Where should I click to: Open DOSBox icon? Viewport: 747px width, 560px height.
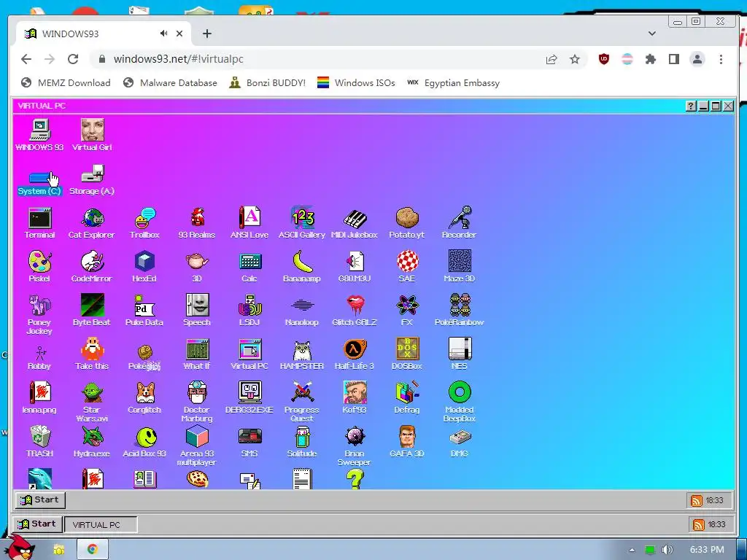coord(407,354)
